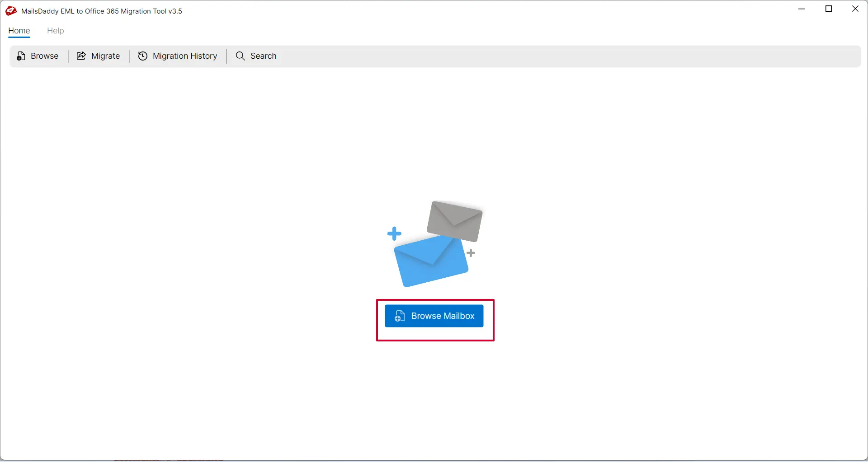Viewport: 868px width, 462px height.
Task: Click the Browse Mailbox button
Action: [x=434, y=316]
